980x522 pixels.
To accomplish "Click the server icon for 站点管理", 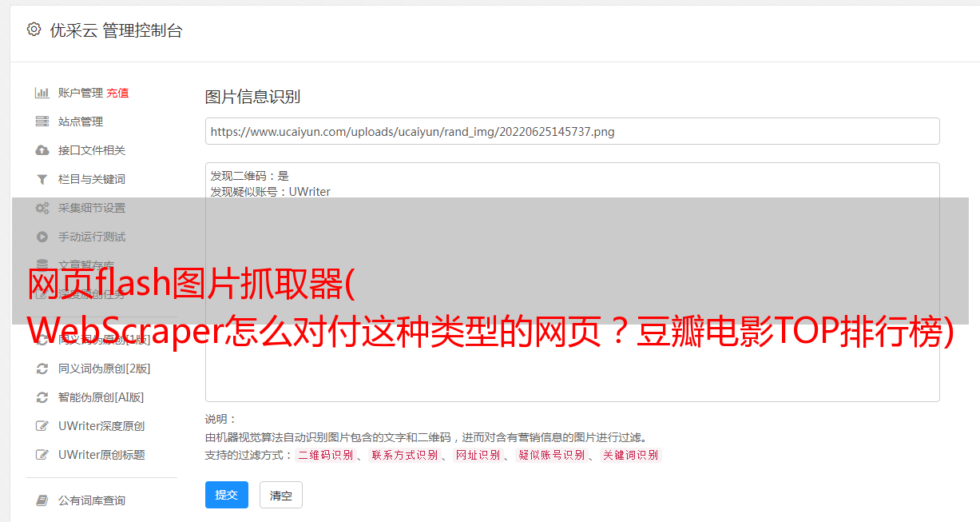I will [42, 122].
